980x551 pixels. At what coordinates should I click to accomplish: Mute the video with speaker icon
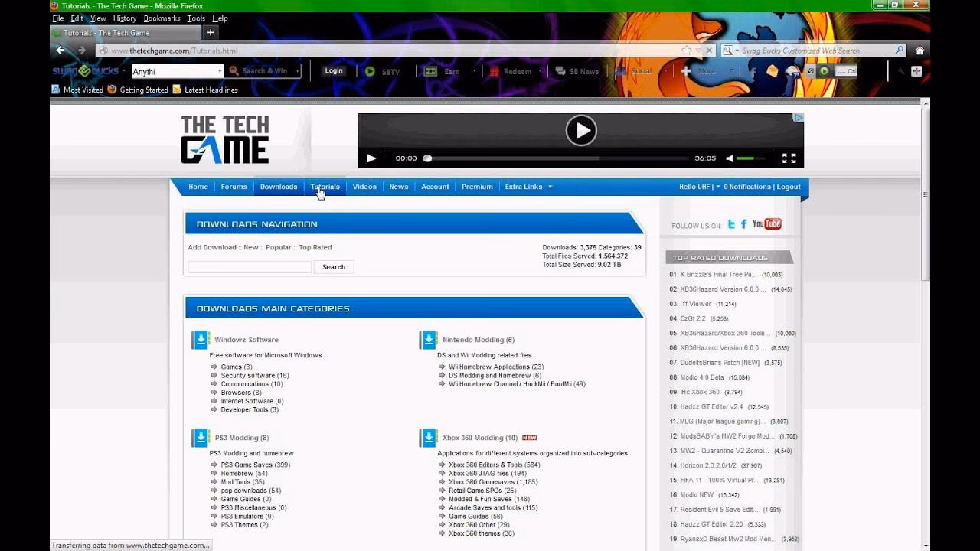click(x=730, y=158)
